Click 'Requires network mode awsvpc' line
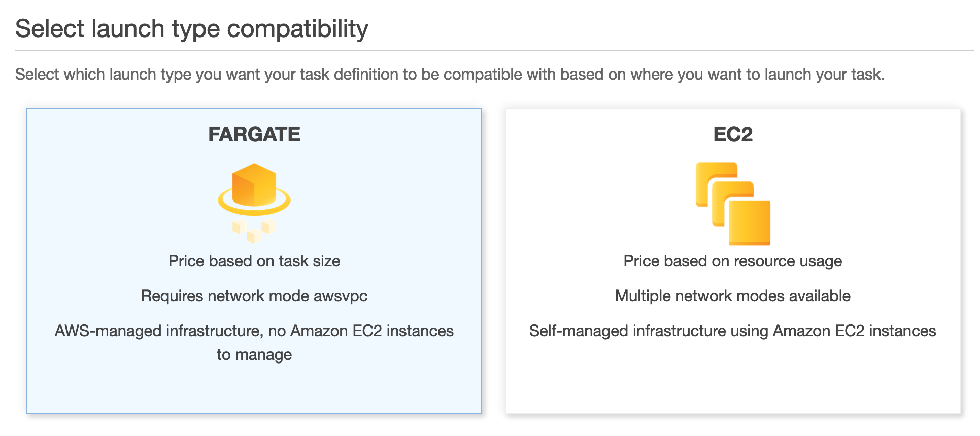Viewport: 980px width, 436px height. tap(254, 296)
